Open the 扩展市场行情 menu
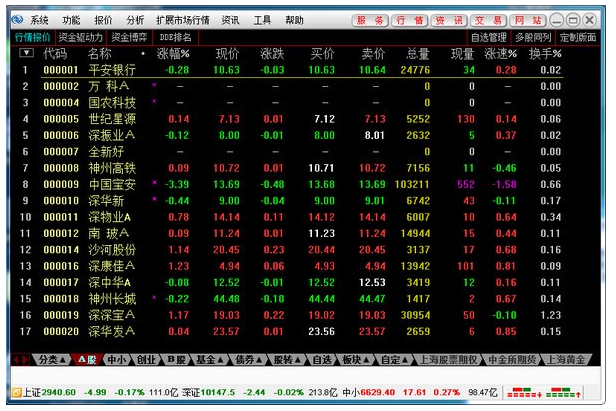This screenshot has width=616, height=411. 183,20
